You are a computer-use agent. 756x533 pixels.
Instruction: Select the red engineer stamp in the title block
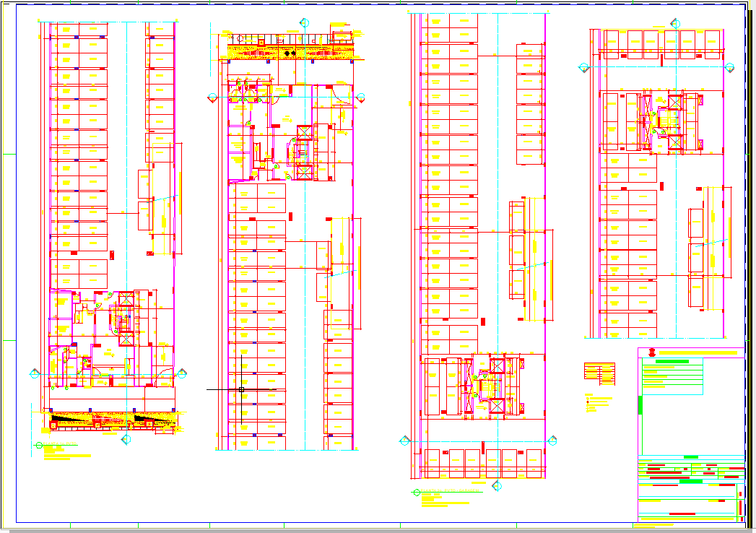click(653, 351)
